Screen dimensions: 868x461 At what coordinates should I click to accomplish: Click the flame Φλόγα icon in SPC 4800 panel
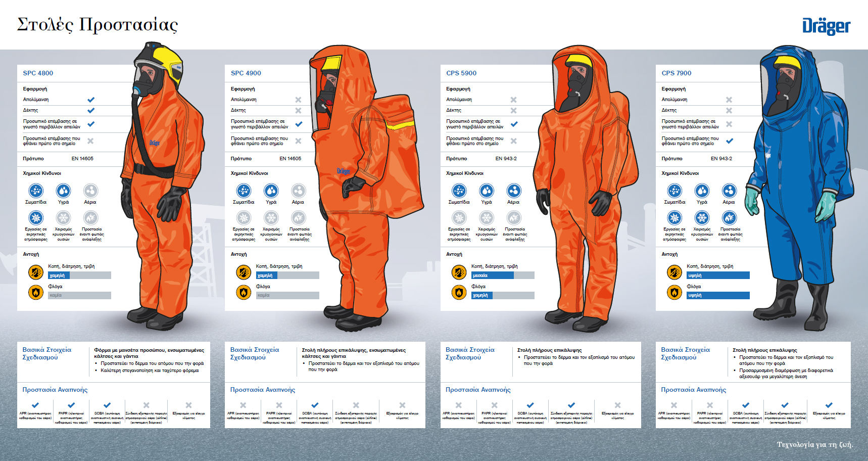tap(36, 292)
